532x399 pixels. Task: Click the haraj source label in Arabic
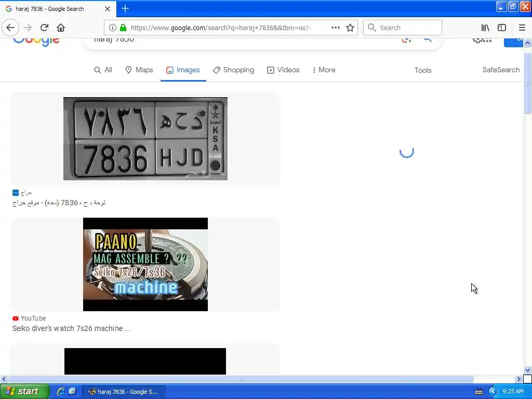pyautogui.click(x=26, y=193)
